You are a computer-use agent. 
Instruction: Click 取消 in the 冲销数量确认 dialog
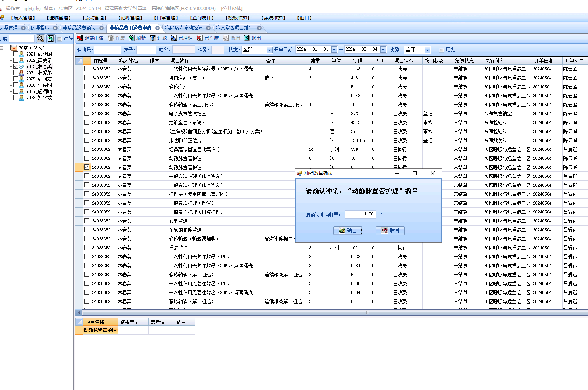click(390, 231)
